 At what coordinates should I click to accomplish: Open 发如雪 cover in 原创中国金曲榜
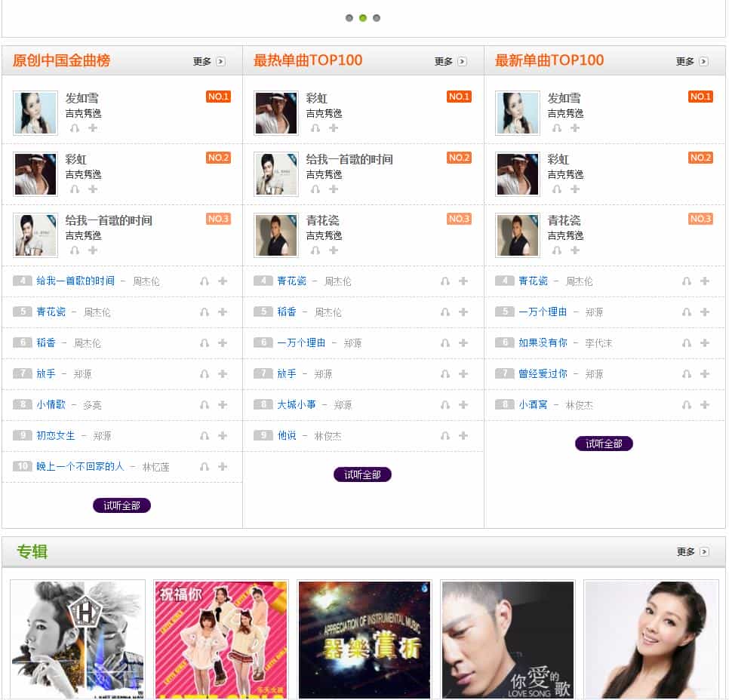[x=35, y=113]
